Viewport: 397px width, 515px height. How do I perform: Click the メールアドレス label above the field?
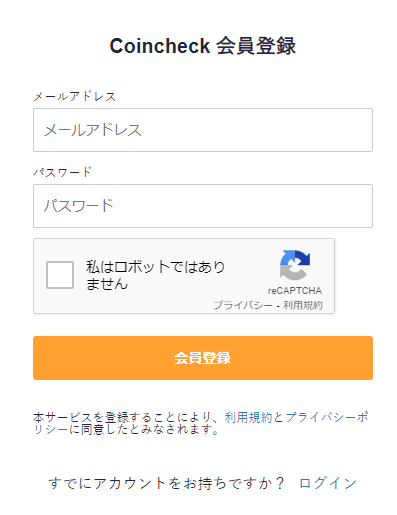[x=74, y=97]
